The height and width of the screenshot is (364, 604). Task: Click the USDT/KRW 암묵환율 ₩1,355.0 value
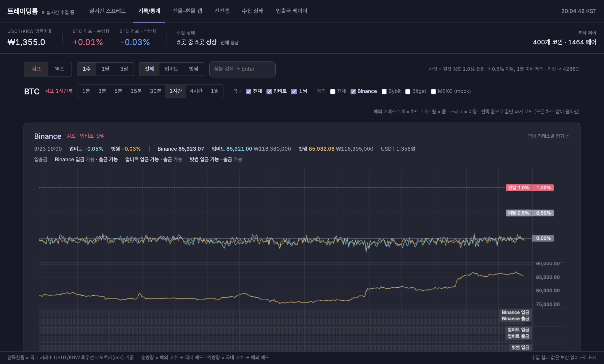coord(26,42)
